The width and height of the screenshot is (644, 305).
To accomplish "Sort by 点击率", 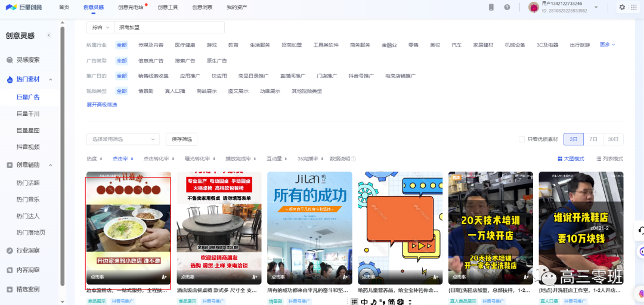I will coord(123,159).
